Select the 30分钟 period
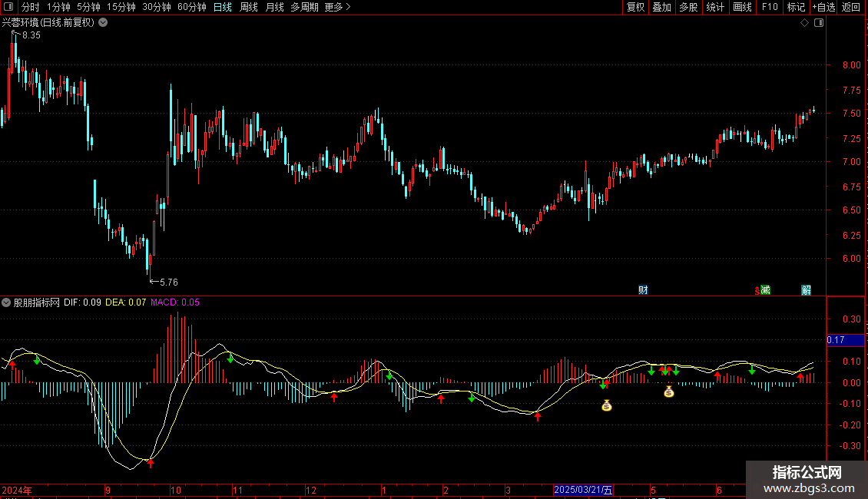The height and width of the screenshot is (499, 868). pos(157,7)
